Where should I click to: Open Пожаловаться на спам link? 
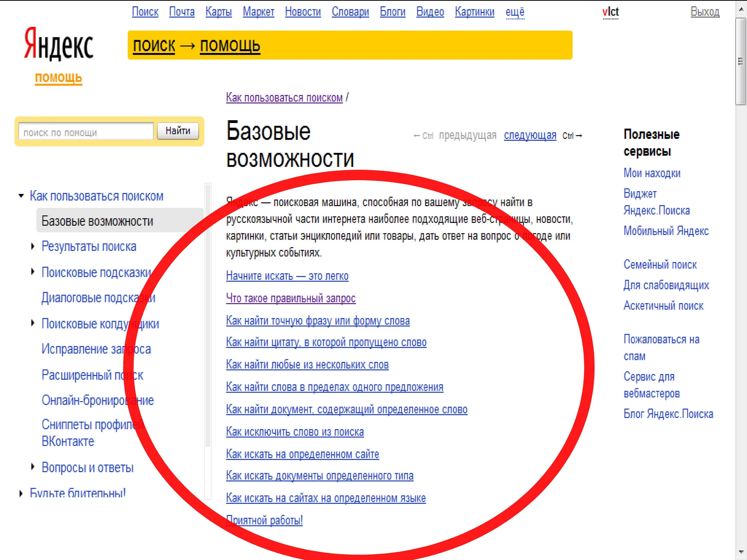point(661,348)
